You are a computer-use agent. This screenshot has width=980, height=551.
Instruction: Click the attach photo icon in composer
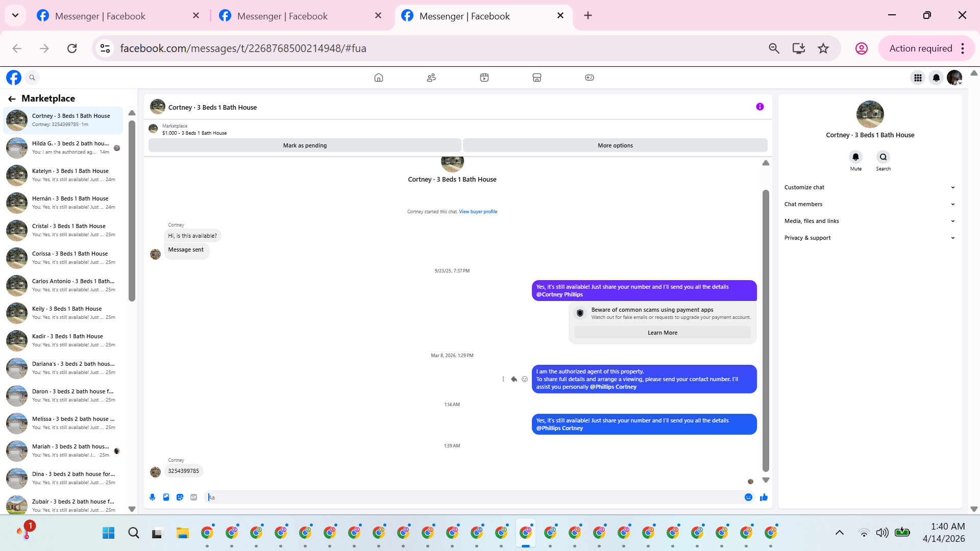pos(166,497)
